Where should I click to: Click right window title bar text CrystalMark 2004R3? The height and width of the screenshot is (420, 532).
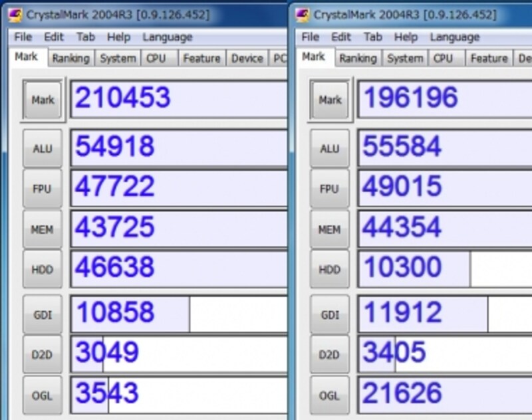(x=366, y=15)
